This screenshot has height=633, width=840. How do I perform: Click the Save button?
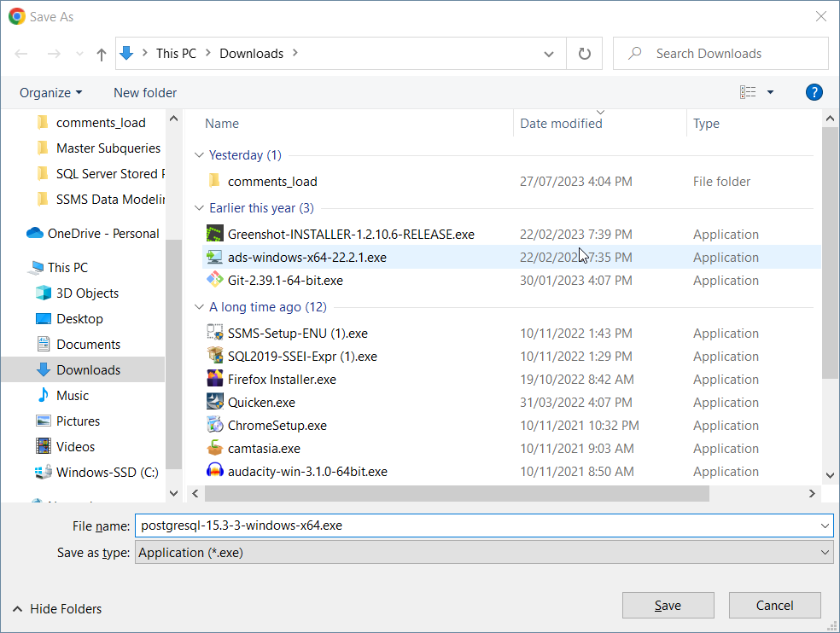coord(668,606)
